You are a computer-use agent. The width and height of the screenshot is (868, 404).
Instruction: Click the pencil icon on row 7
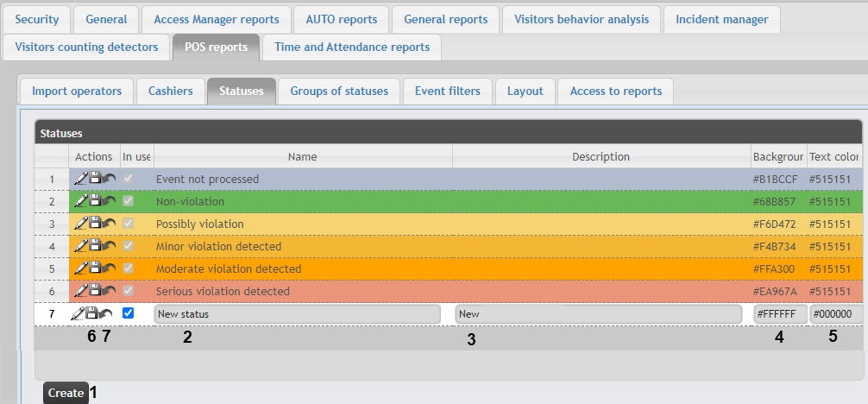79,313
